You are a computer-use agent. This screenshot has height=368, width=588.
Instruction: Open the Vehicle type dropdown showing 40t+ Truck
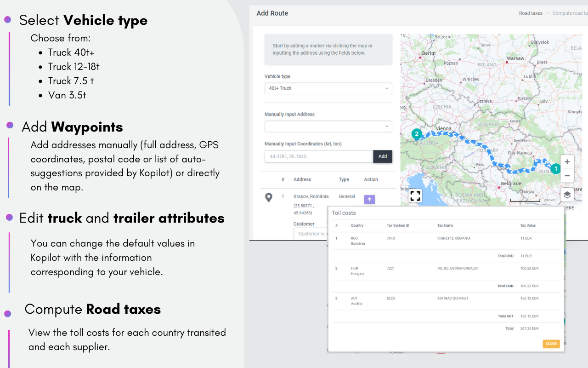pyautogui.click(x=328, y=88)
